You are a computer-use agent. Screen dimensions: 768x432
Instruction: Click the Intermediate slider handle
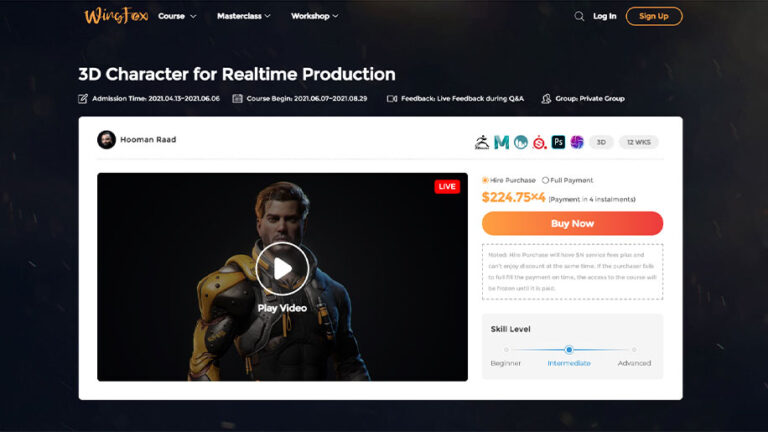coord(569,350)
